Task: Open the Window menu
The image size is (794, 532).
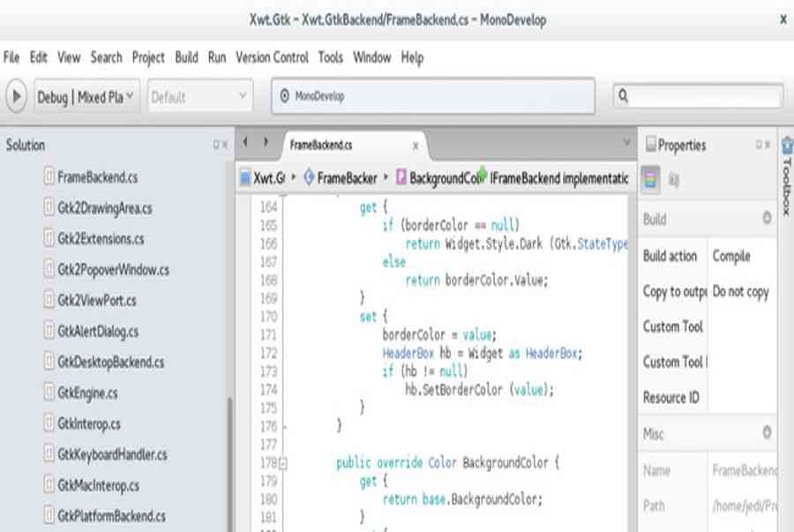Action: tap(371, 57)
